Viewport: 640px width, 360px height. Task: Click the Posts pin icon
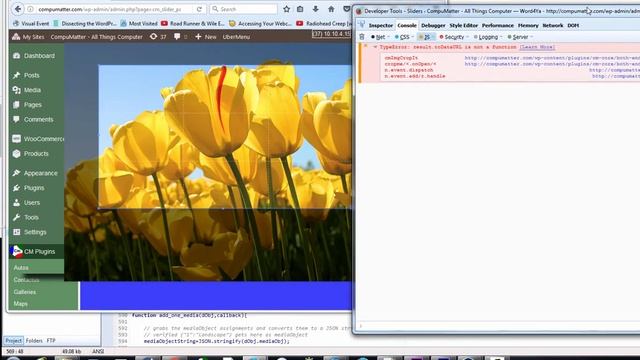(x=16, y=75)
